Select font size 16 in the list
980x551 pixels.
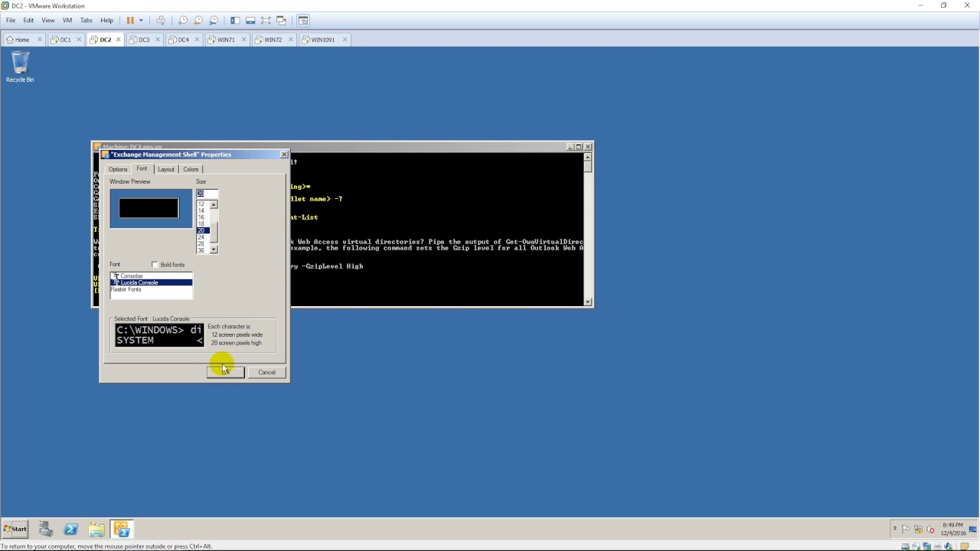pyautogui.click(x=202, y=217)
